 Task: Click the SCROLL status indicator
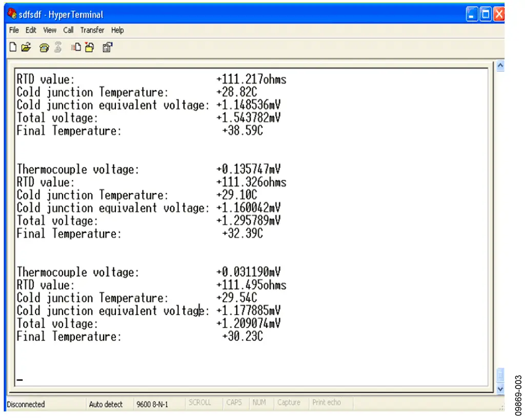[199, 402]
